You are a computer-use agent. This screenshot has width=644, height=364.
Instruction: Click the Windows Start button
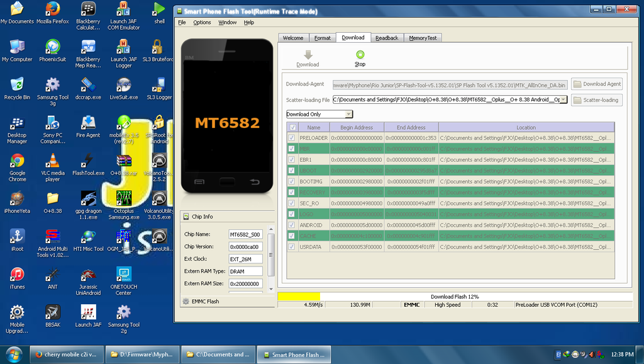[14, 355]
